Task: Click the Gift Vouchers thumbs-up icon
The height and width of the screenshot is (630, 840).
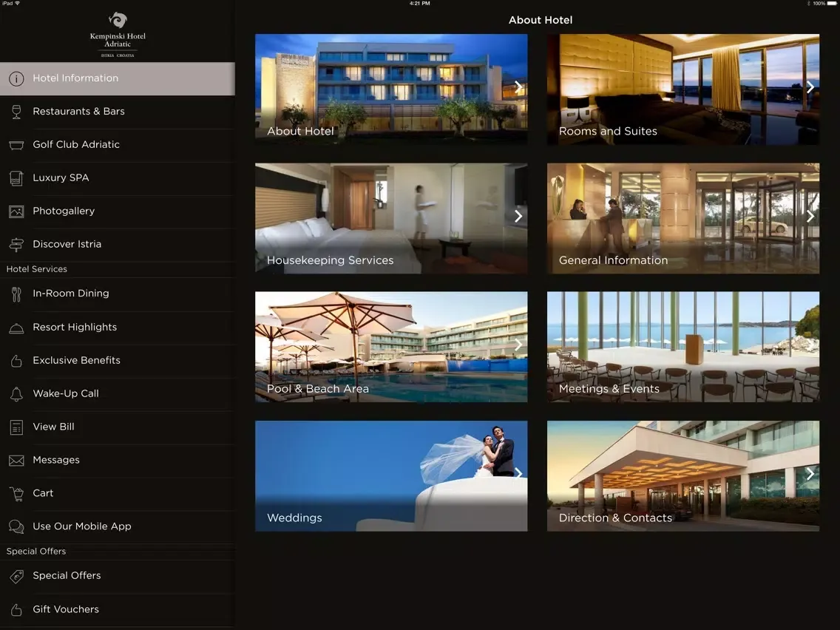Action: pyautogui.click(x=16, y=610)
